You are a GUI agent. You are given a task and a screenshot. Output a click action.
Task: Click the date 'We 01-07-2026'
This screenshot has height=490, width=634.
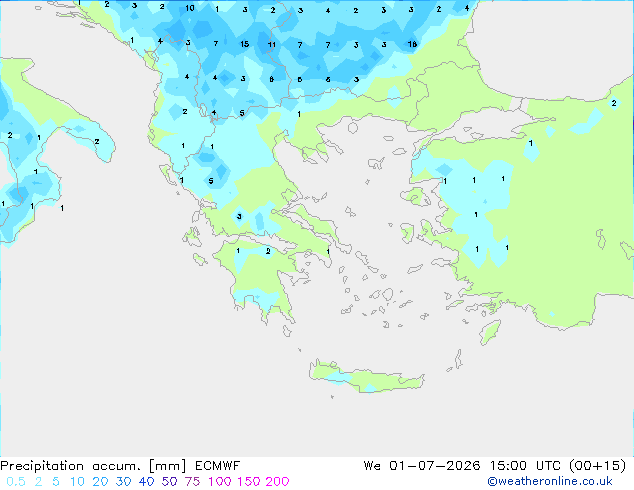[422, 466]
